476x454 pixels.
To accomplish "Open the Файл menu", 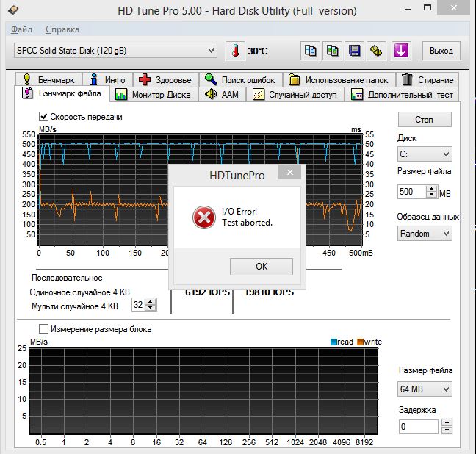I will pyautogui.click(x=21, y=29).
